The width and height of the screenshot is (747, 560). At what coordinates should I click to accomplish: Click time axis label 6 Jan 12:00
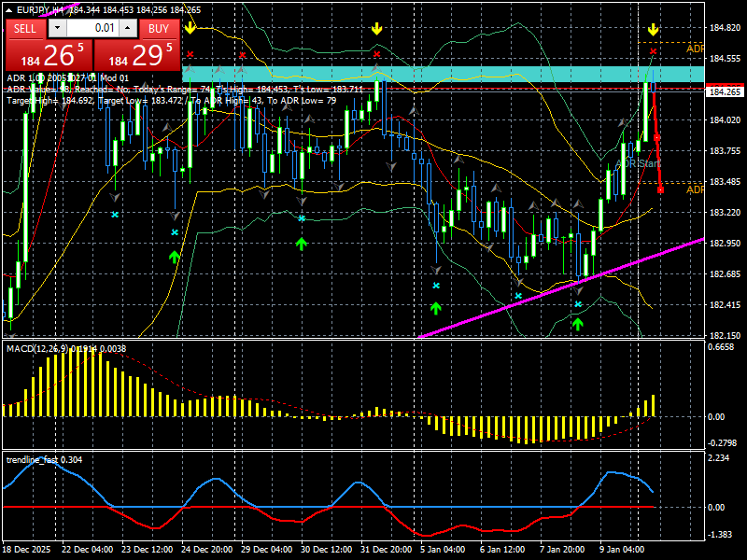coord(502,549)
